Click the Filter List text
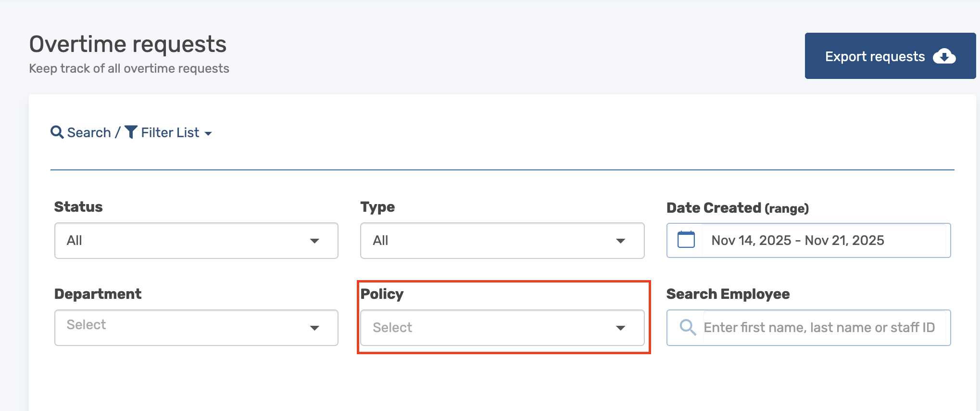The height and width of the screenshot is (411, 980). click(x=170, y=132)
